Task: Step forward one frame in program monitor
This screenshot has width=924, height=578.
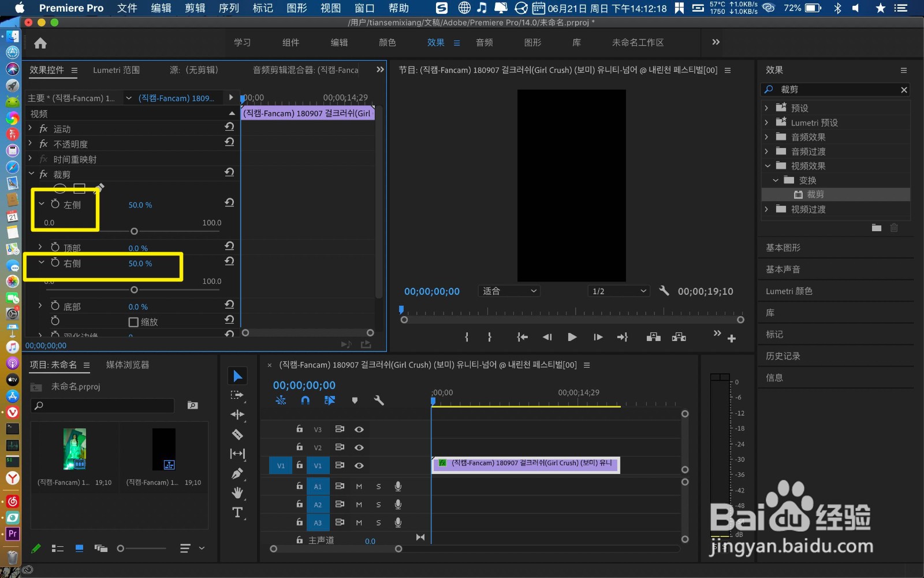Action: click(x=598, y=337)
